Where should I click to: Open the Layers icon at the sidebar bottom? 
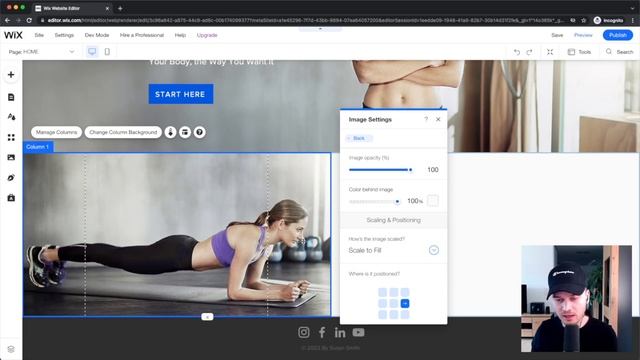pos(11,349)
